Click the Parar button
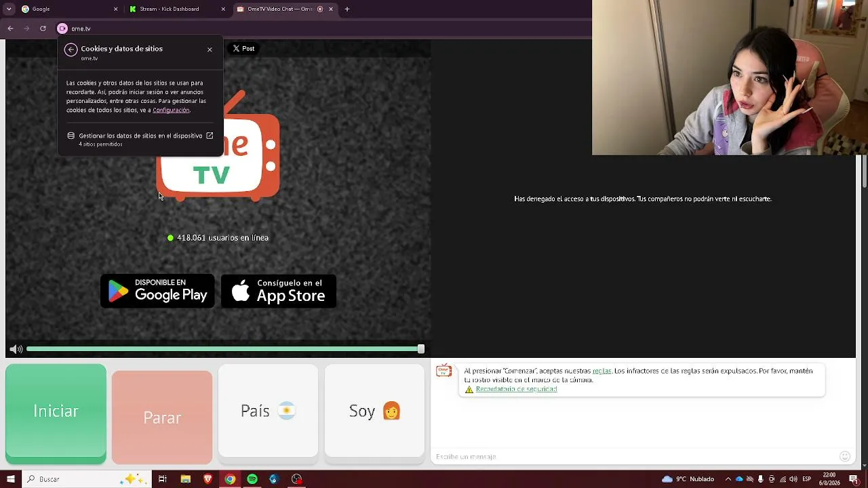 click(x=162, y=417)
